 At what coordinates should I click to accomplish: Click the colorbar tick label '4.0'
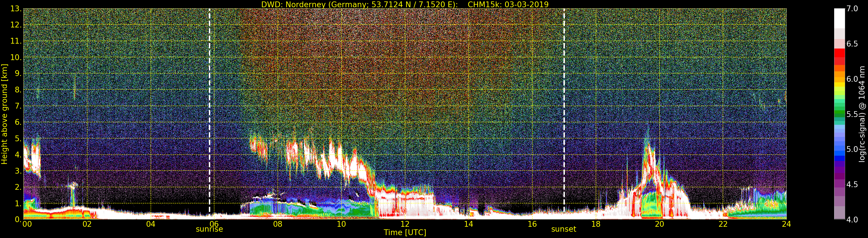click(852, 220)
